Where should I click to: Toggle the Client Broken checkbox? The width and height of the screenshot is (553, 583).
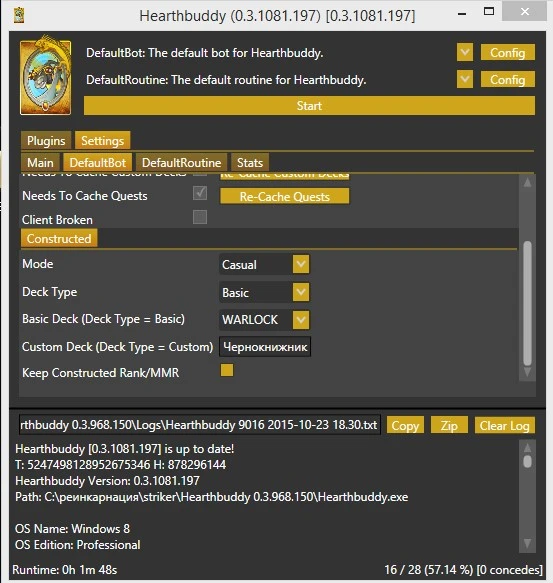click(200, 217)
